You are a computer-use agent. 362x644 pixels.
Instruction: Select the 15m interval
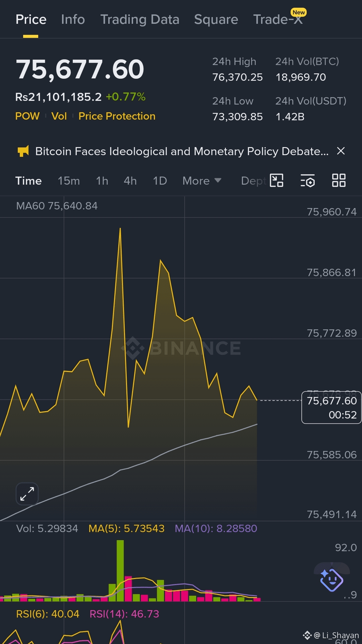[69, 181]
